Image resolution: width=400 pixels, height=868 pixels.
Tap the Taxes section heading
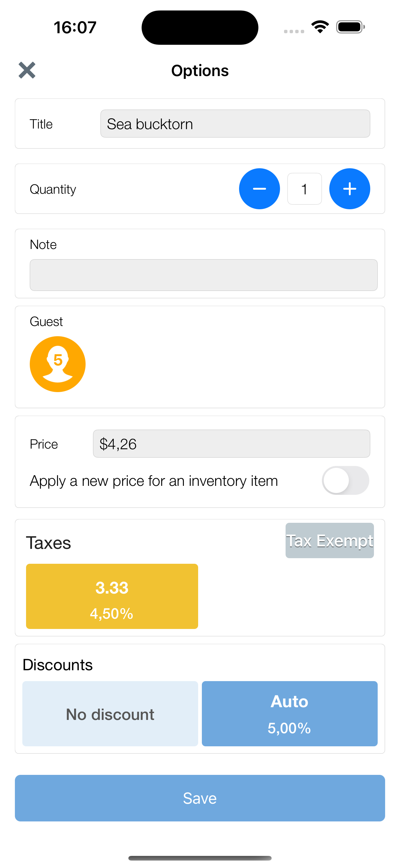click(x=48, y=543)
